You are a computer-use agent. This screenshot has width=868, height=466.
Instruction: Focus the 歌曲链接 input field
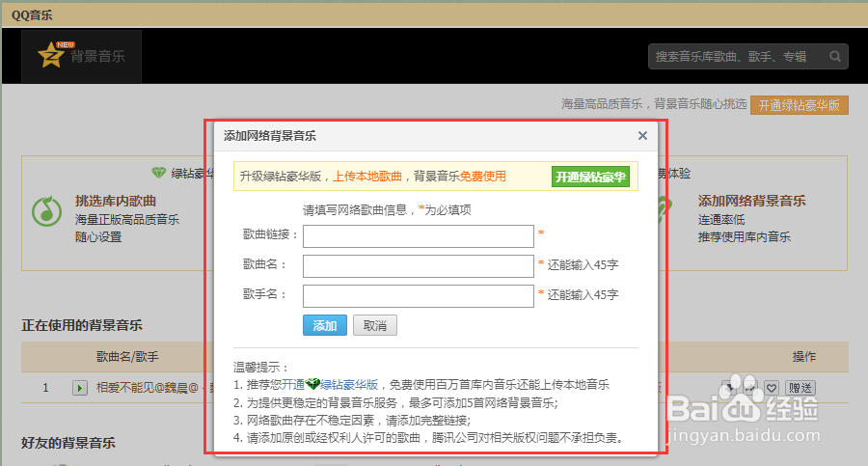coord(418,236)
